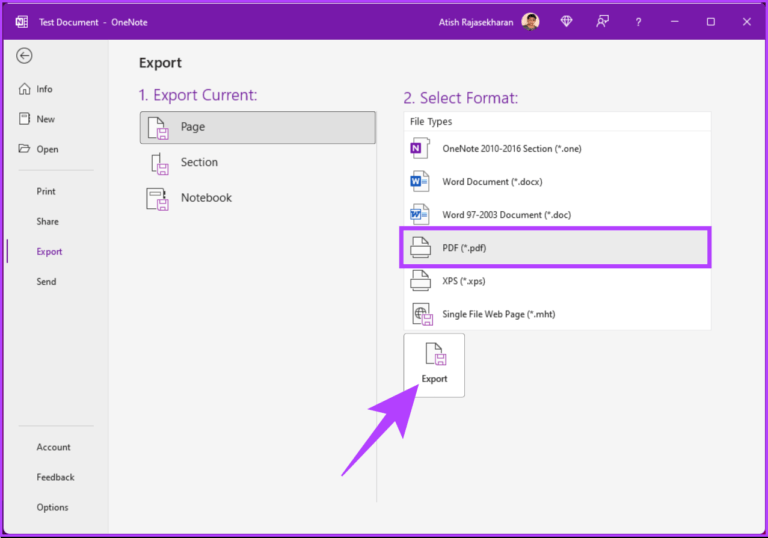Open the Send section
The width and height of the screenshot is (768, 538).
[x=46, y=282]
